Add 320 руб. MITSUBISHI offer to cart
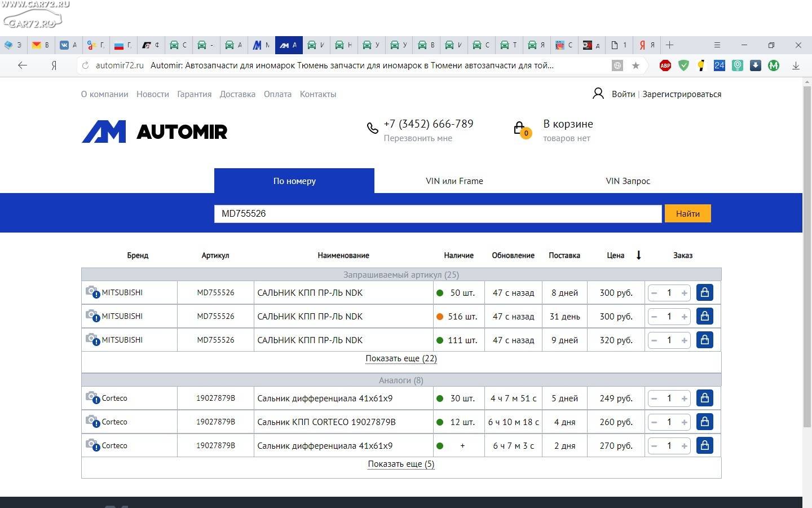Viewport: 812px width, 508px height. pos(705,340)
